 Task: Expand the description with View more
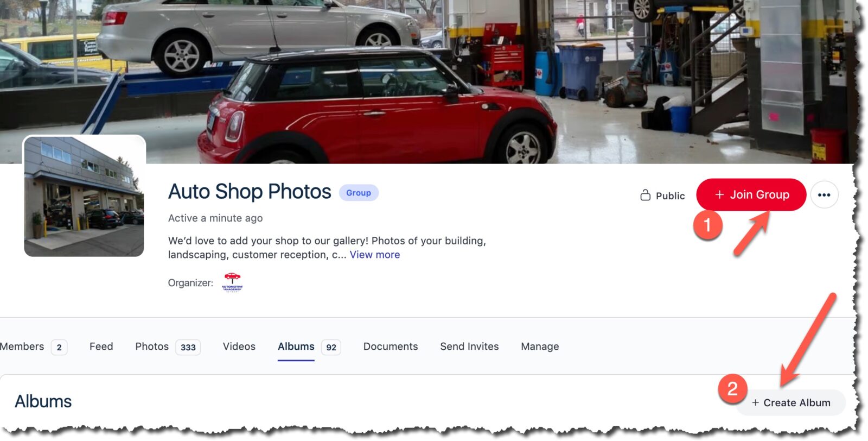click(x=375, y=255)
